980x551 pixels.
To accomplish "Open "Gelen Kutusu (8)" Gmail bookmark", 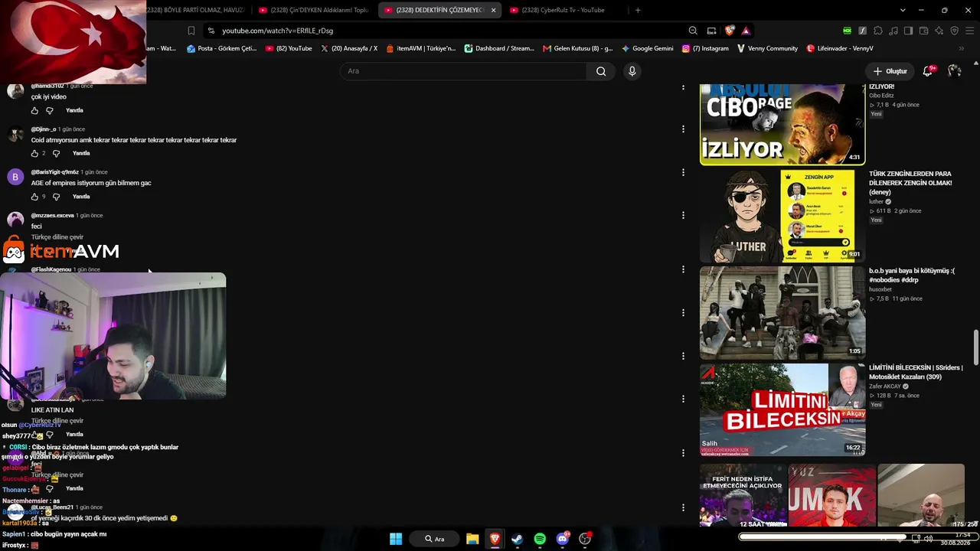I will click(578, 48).
